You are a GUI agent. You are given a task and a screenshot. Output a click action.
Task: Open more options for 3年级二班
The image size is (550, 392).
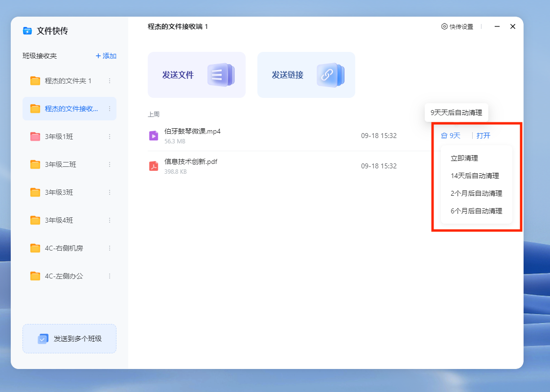pos(110,164)
